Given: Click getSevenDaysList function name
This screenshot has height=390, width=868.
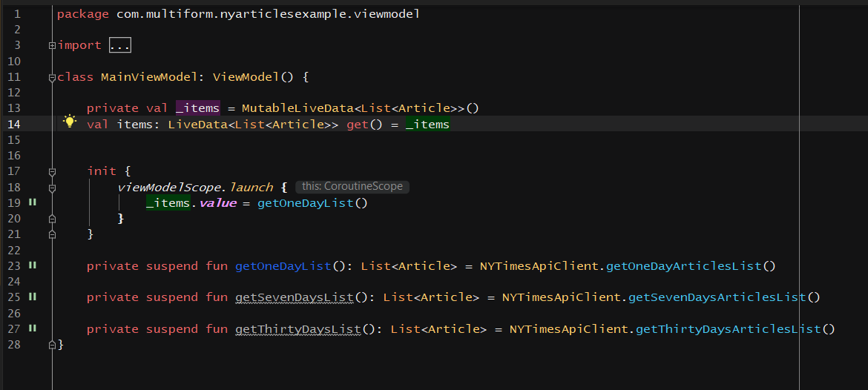Looking at the screenshot, I should click(294, 297).
